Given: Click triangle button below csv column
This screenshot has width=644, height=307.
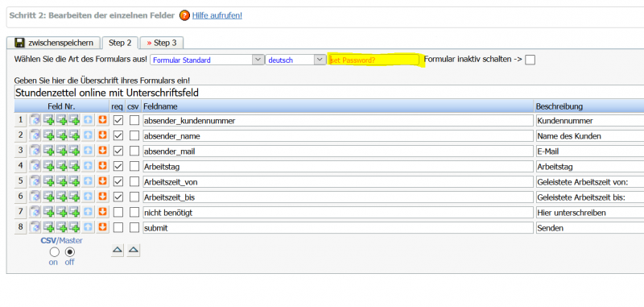Looking at the screenshot, I should (x=134, y=250).
